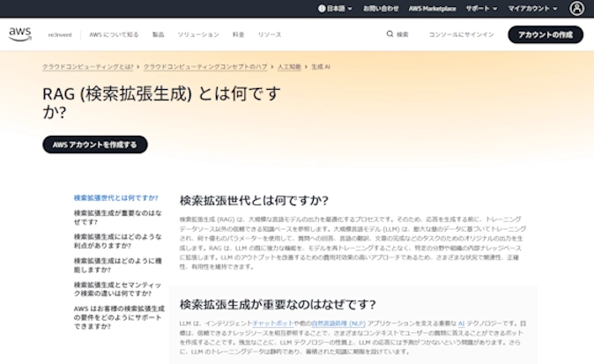The height and width of the screenshot is (364, 594).
Task: Open クラウドコンピューティングとは? breadcrumb
Action: [x=87, y=67]
